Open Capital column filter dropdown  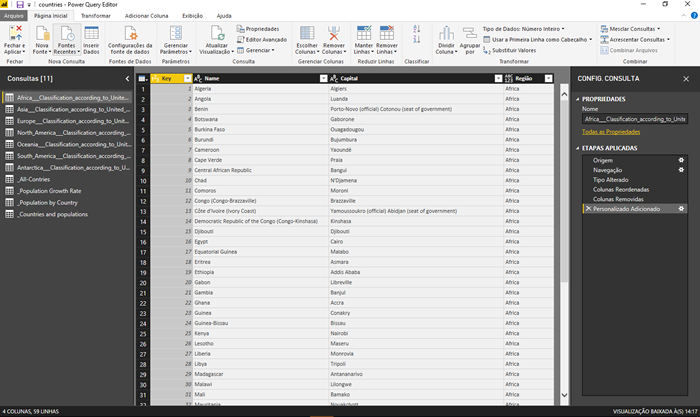coord(498,79)
